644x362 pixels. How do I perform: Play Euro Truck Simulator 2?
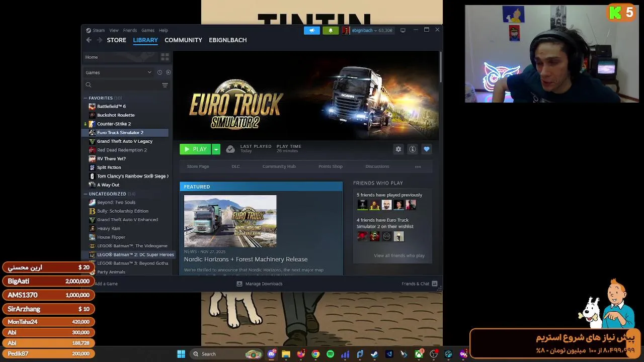pos(196,149)
